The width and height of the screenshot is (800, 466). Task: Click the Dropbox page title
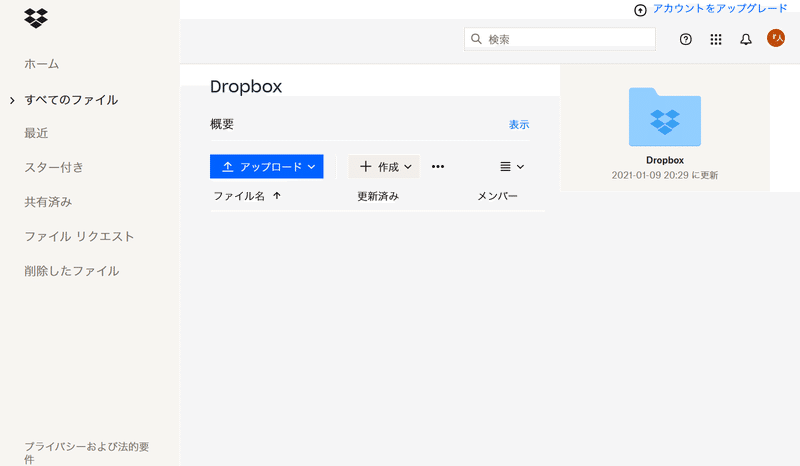pos(246,87)
